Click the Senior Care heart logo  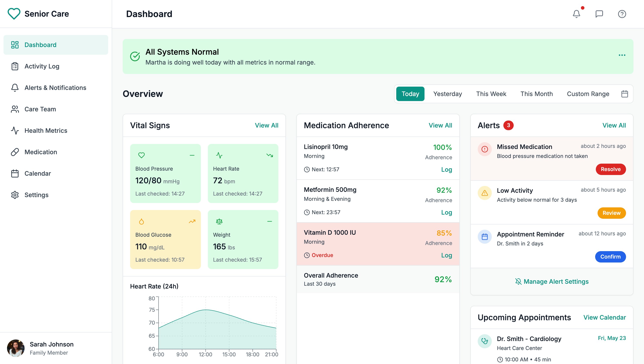point(14,14)
